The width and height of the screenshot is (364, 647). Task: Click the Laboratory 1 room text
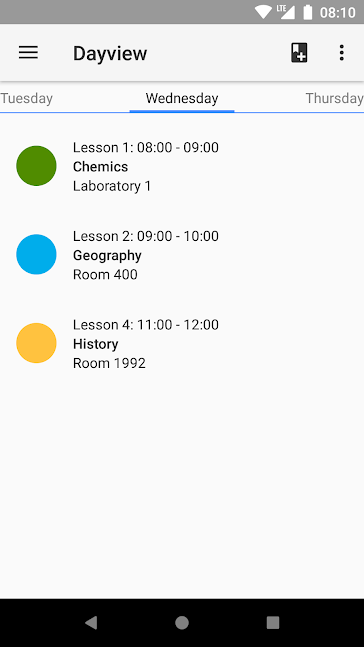click(x=112, y=186)
